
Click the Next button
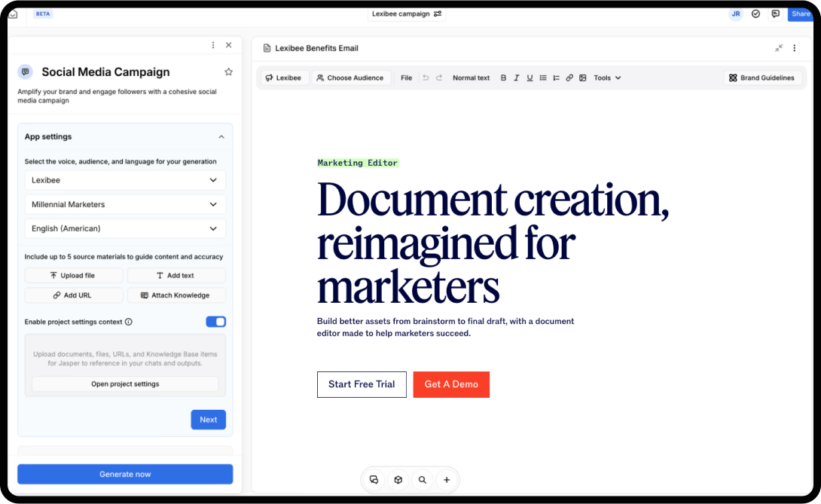209,420
